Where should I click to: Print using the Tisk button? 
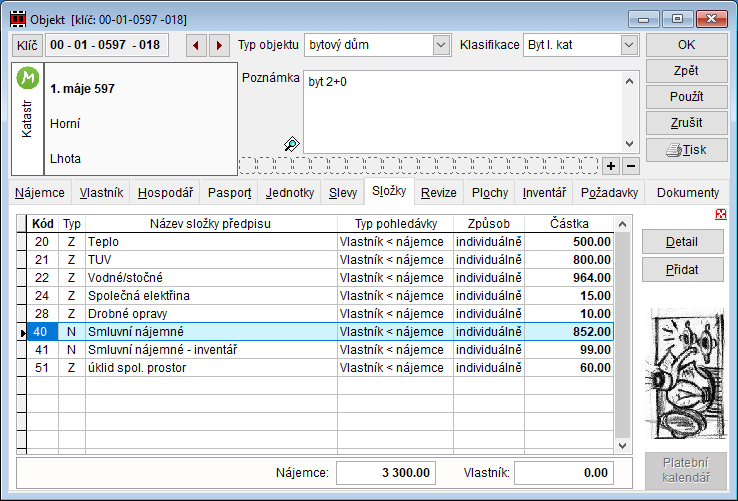point(686,150)
